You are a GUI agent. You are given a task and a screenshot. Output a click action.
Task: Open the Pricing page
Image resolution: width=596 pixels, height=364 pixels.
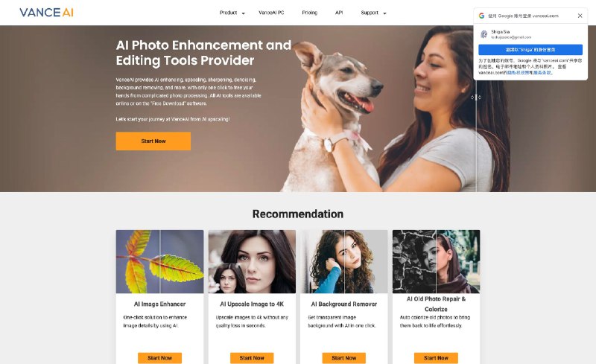click(310, 13)
